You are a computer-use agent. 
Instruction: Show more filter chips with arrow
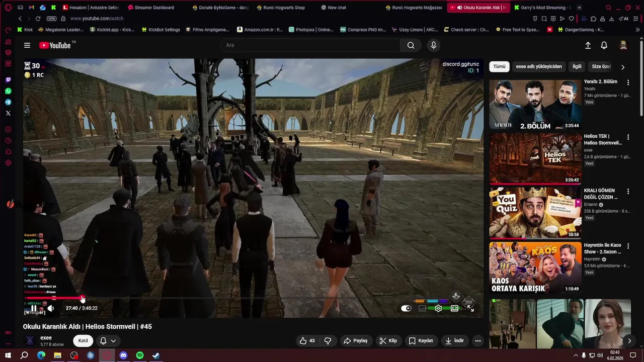click(623, 67)
